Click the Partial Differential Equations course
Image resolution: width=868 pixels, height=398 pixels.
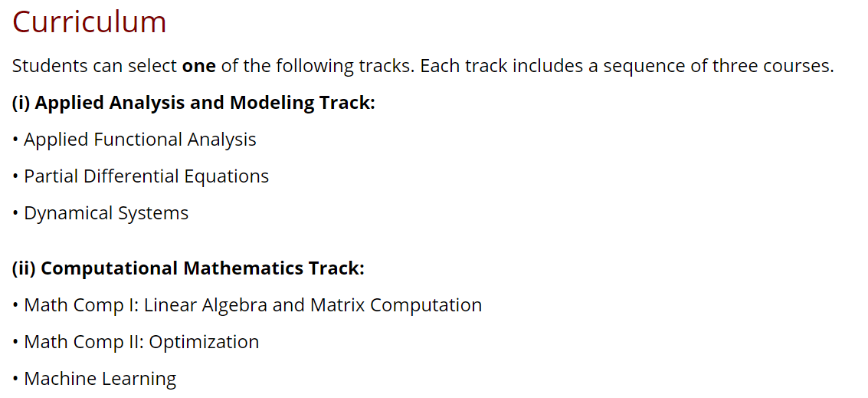[x=146, y=176]
